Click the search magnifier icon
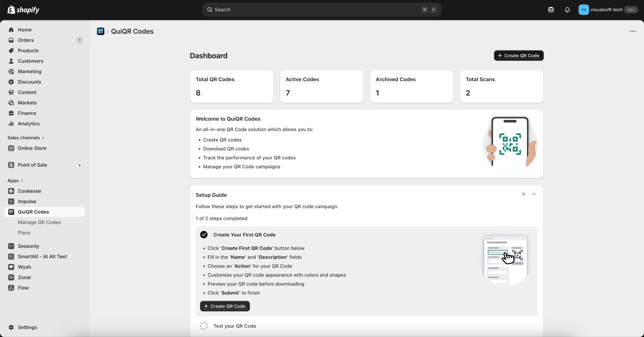 tap(210, 10)
